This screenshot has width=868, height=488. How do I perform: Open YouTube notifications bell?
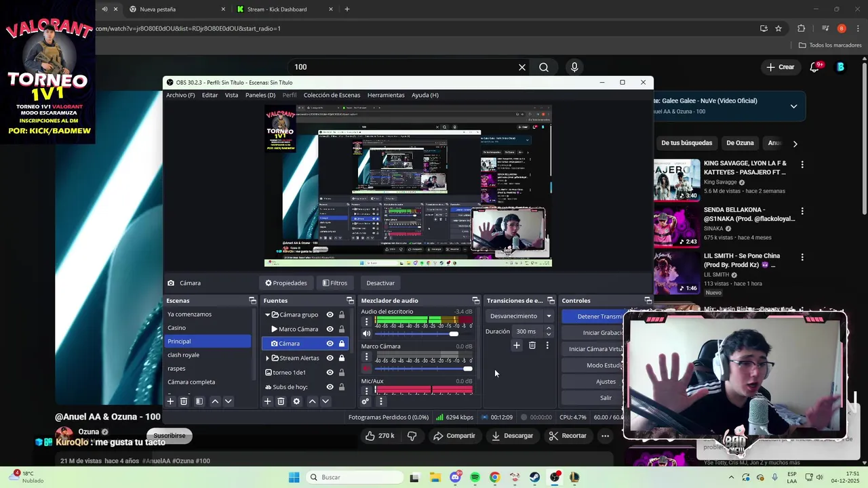(x=814, y=67)
